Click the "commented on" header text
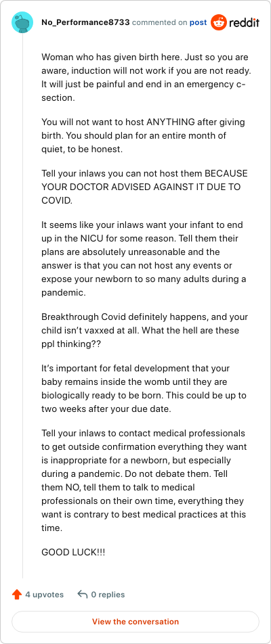This screenshot has height=644, width=271. click(x=160, y=22)
